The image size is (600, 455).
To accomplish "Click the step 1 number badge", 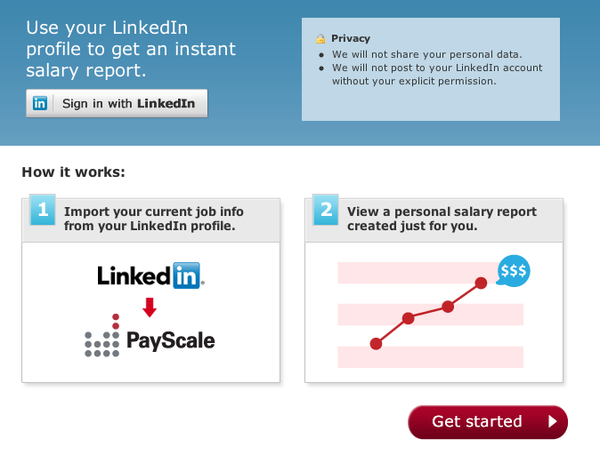I will coord(43,210).
